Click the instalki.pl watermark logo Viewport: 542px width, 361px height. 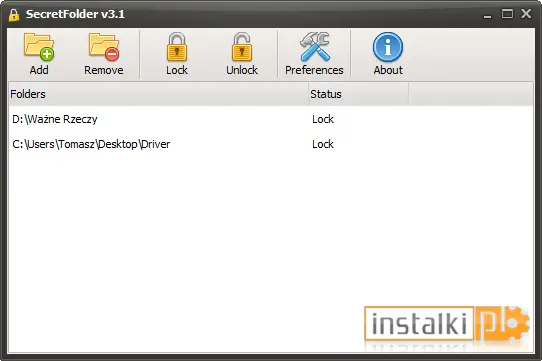coord(447,325)
